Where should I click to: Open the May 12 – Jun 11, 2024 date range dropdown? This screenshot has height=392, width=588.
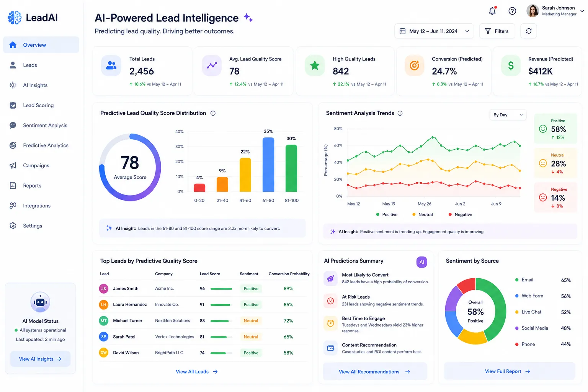(434, 31)
